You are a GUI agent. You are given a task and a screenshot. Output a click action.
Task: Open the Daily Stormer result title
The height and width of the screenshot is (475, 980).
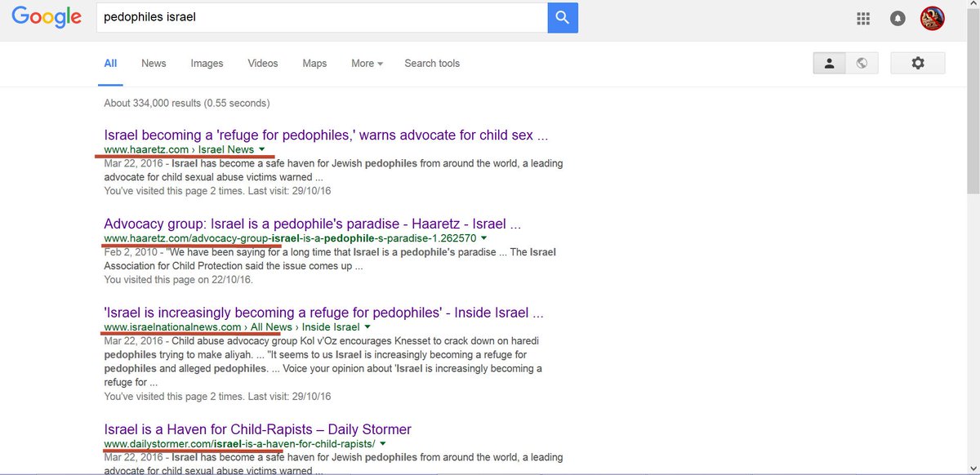tap(257, 428)
